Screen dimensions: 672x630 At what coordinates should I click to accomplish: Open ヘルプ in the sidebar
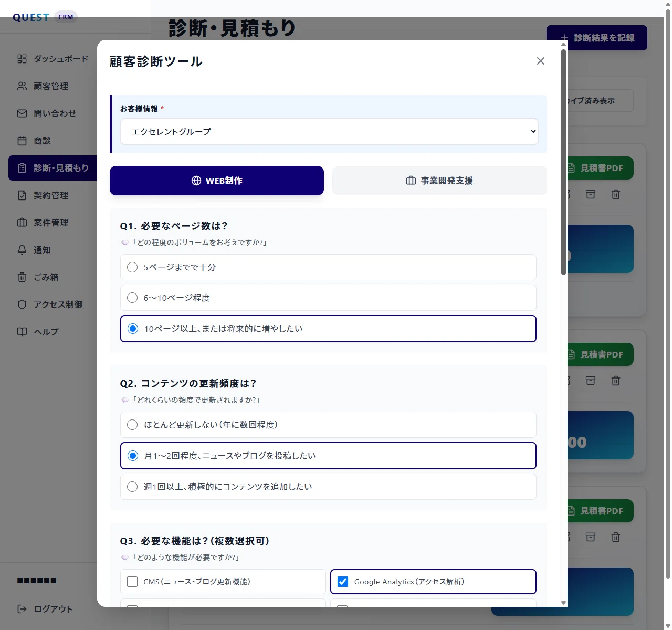[x=52, y=332]
